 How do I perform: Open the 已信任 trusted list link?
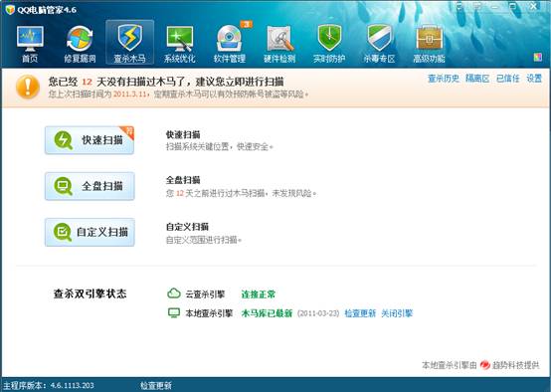pyautogui.click(x=508, y=79)
